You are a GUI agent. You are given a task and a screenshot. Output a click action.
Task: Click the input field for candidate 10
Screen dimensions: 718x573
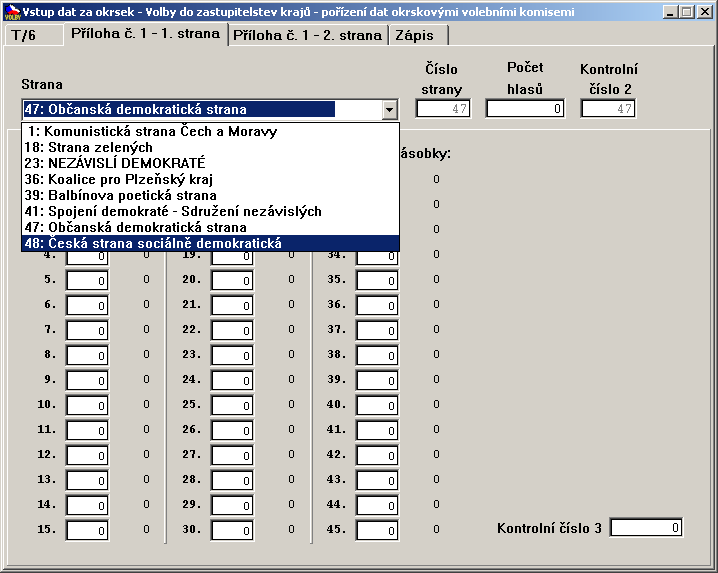coord(87,405)
